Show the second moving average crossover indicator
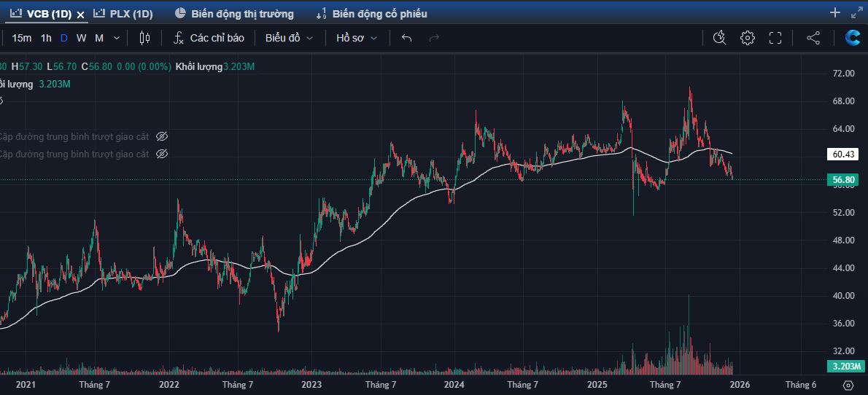The image size is (868, 395). tap(162, 154)
